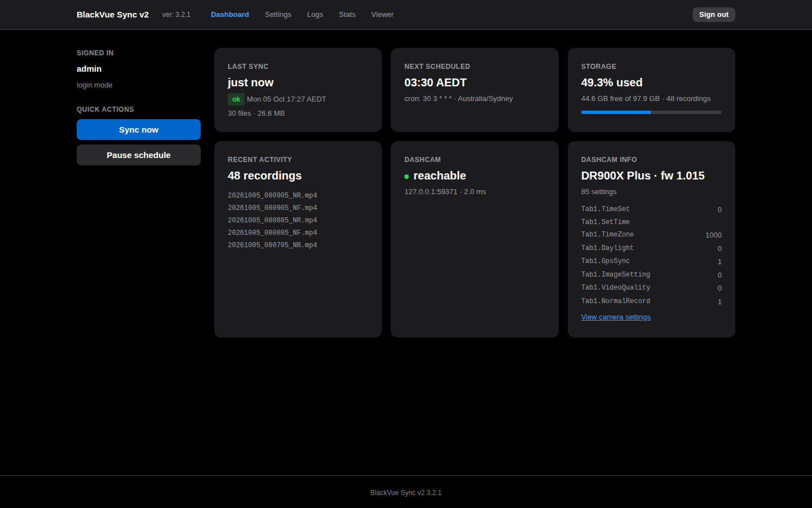Select file 20261005_080805_NR.mp4
Image resolution: width=812 pixels, height=508 pixels.
tap(272, 220)
